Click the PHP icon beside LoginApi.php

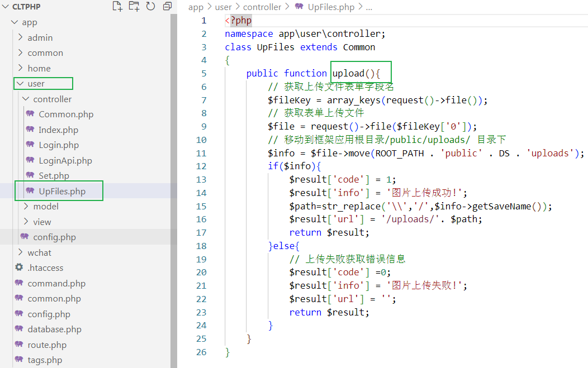point(32,160)
